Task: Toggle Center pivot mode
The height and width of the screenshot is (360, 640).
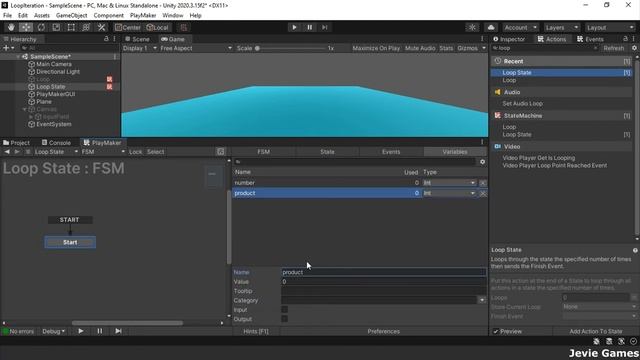Action: click(128, 27)
